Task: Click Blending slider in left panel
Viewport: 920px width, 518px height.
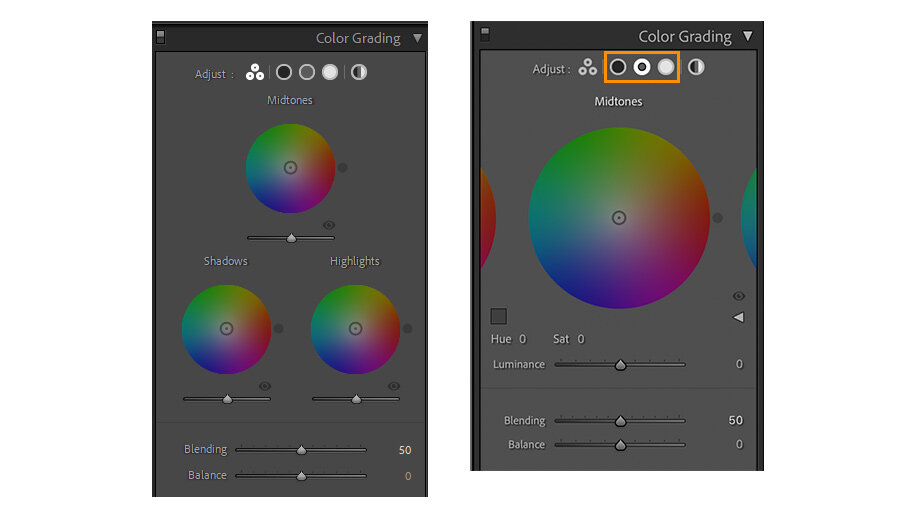Action: coord(301,450)
